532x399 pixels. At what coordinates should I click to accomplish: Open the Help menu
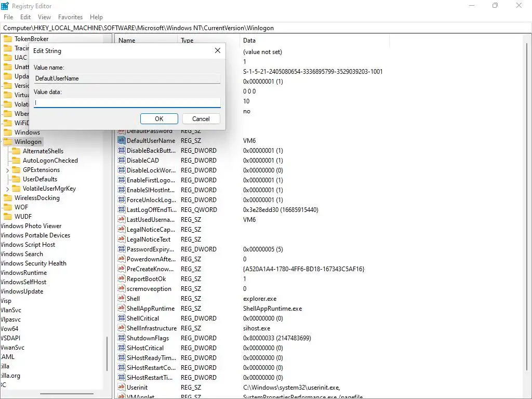click(x=96, y=17)
